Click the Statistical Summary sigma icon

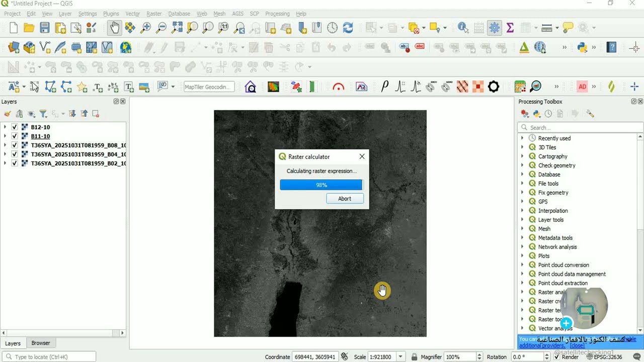tap(510, 28)
